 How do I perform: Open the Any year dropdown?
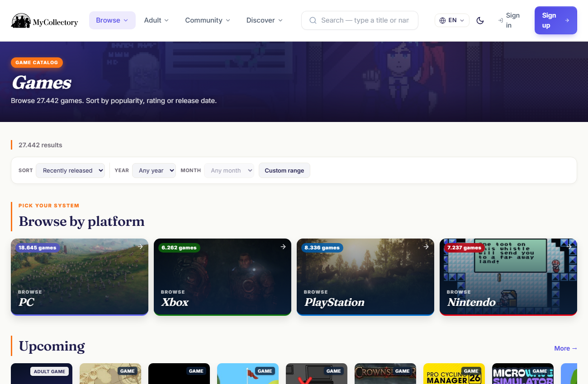(x=154, y=170)
